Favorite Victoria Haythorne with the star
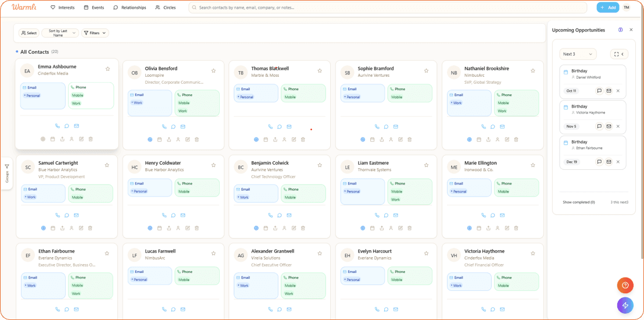The height and width of the screenshot is (320, 644). [x=533, y=253]
